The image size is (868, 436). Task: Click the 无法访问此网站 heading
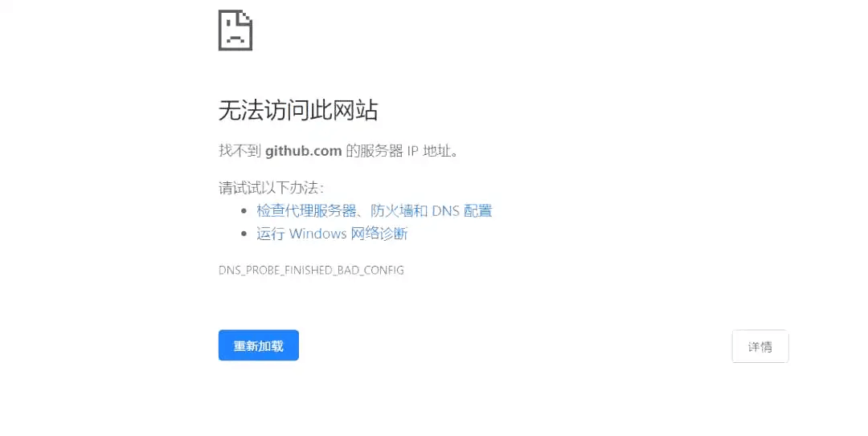298,110
